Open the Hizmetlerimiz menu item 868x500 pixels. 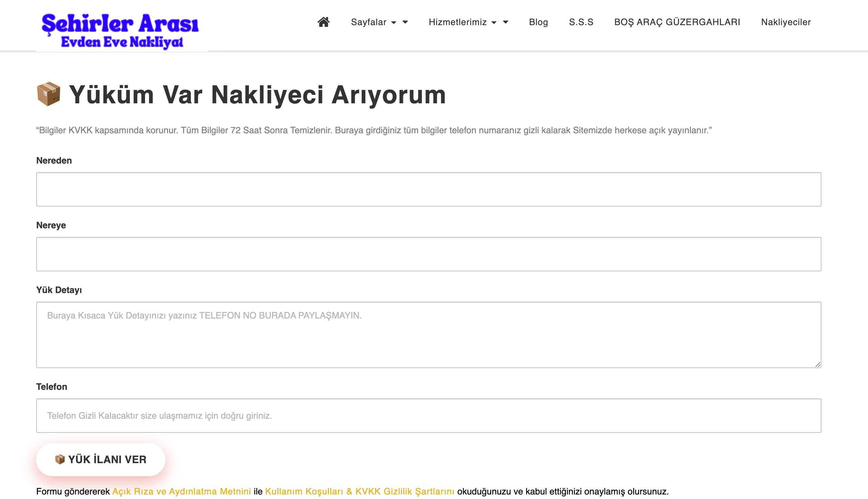pos(457,22)
